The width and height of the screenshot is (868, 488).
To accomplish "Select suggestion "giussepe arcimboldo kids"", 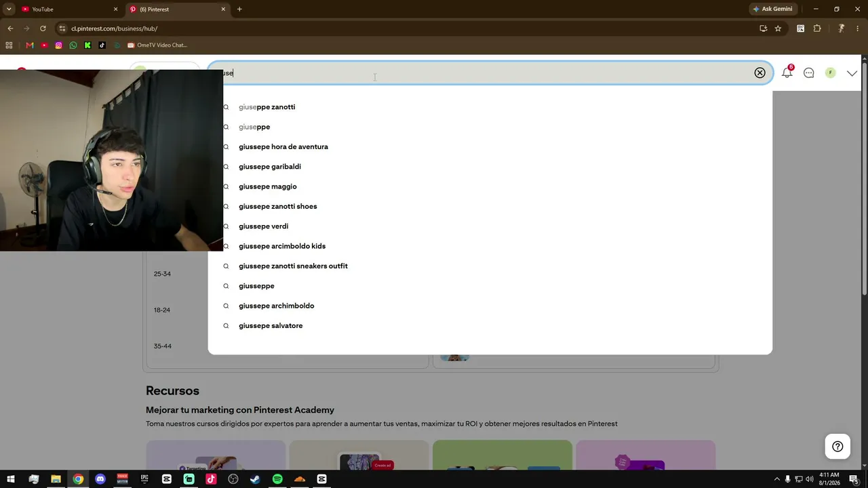I will coord(282,246).
